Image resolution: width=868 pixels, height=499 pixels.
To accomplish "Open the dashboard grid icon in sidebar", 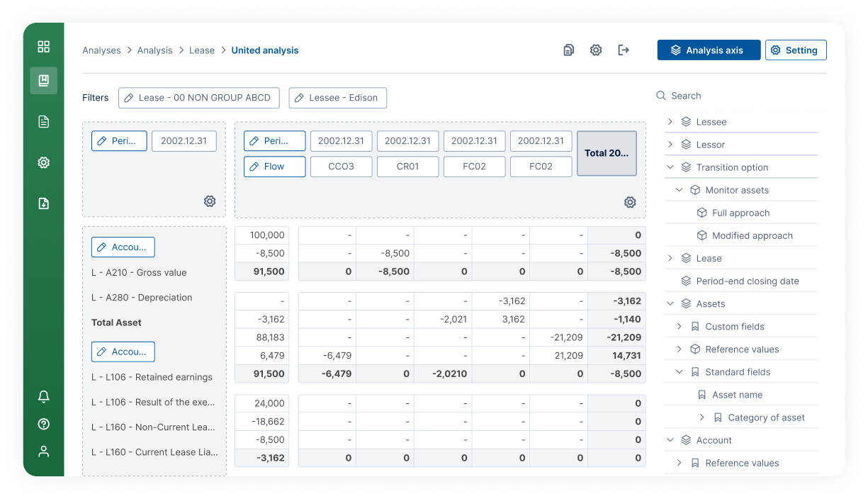I will [x=44, y=47].
